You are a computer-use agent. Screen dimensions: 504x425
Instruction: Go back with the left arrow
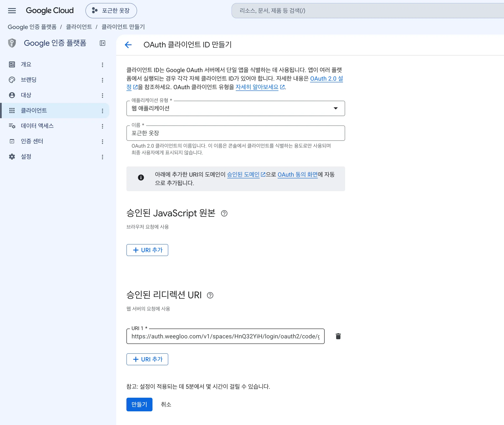point(128,45)
